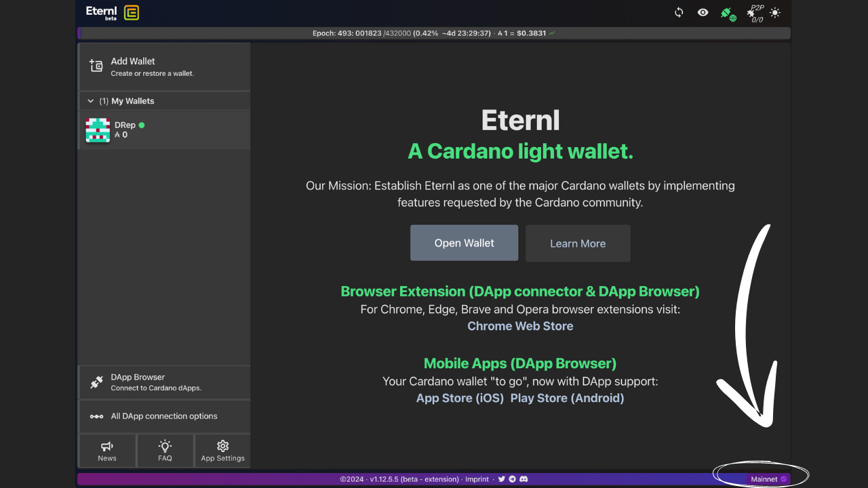The width and height of the screenshot is (868, 488).
Task: Collapse the My Wallets section chevron
Action: pyautogui.click(x=90, y=101)
